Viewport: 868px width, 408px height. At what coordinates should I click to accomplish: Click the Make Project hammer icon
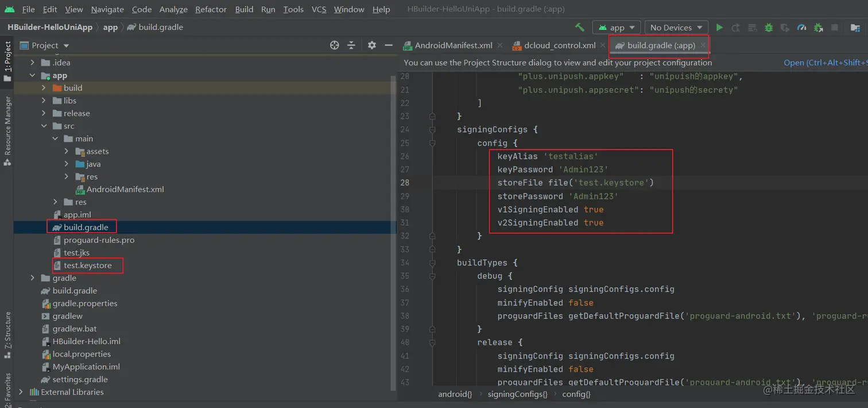(x=580, y=27)
